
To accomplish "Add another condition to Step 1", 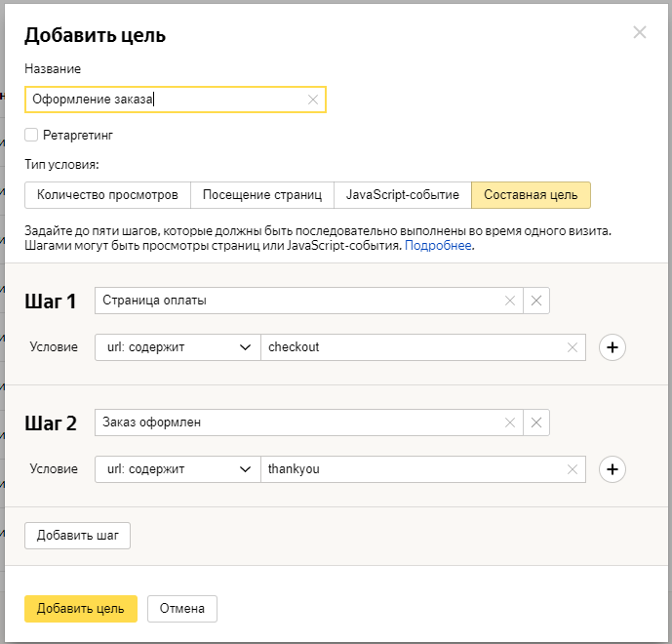I will [612, 347].
